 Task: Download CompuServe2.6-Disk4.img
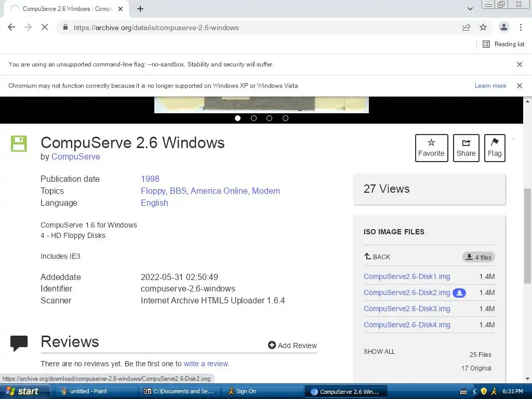pos(407,325)
